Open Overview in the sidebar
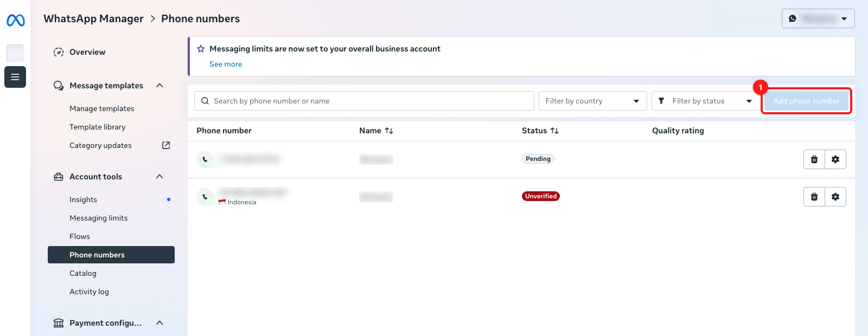Image resolution: width=868 pixels, height=336 pixels. coord(87,52)
